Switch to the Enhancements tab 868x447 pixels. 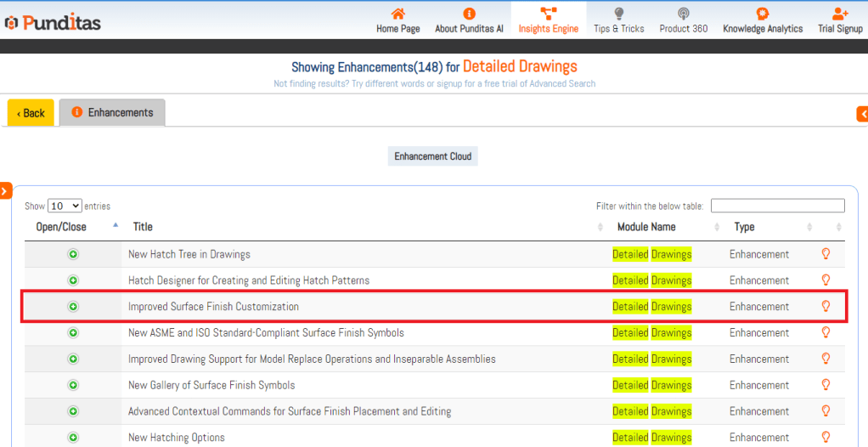pyautogui.click(x=112, y=112)
